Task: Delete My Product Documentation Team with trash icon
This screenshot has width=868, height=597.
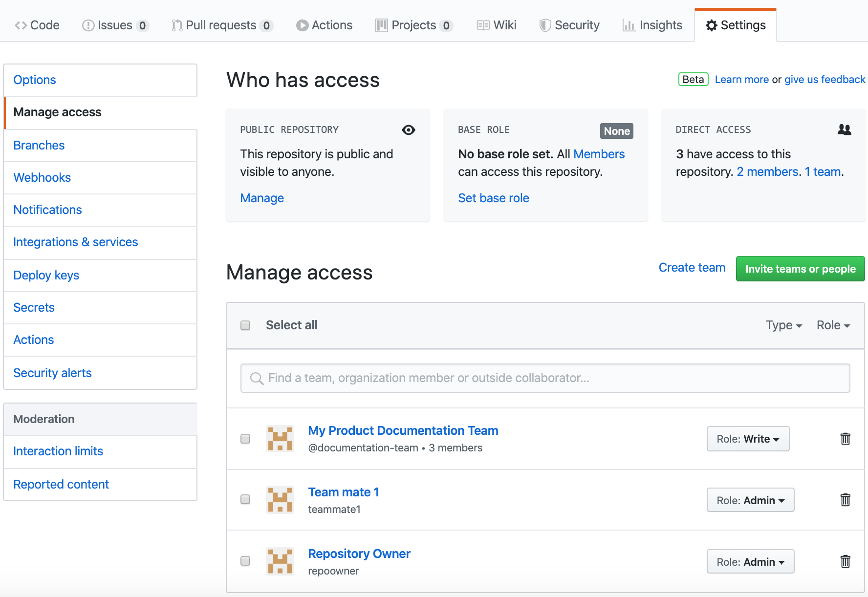Action: [845, 439]
